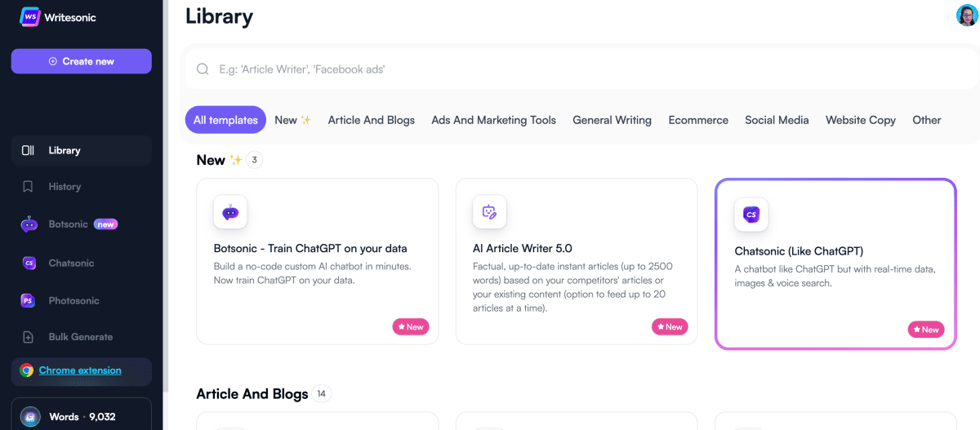980x430 pixels.
Task: Click the Bulk Generate sidebar icon
Action: tap(29, 337)
